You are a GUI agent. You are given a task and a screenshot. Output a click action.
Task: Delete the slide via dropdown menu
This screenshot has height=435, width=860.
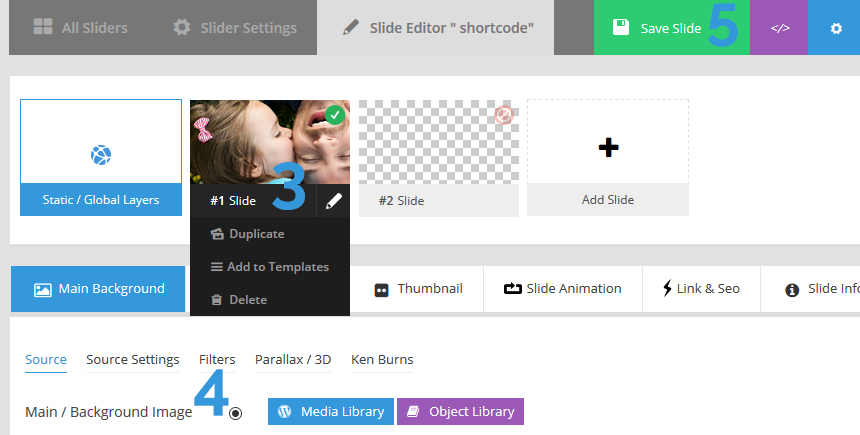pyautogui.click(x=239, y=300)
